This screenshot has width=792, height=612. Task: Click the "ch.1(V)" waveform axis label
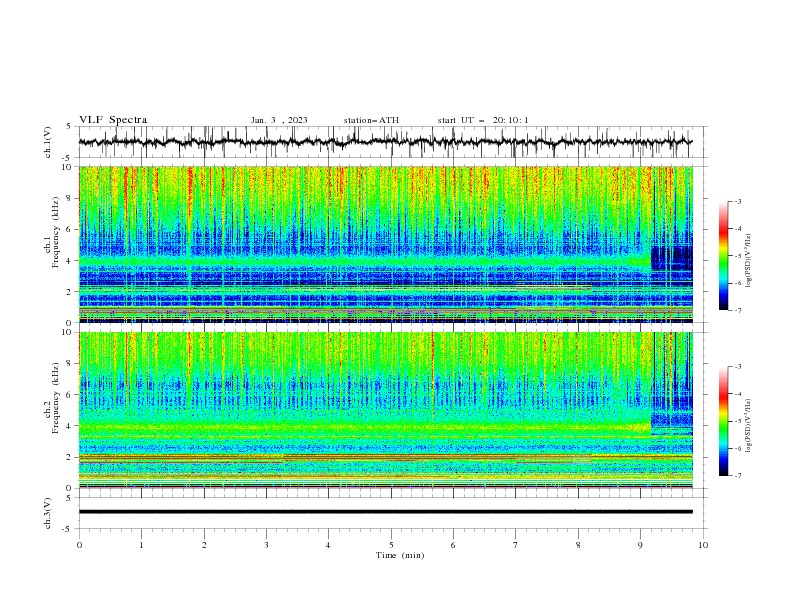point(48,142)
